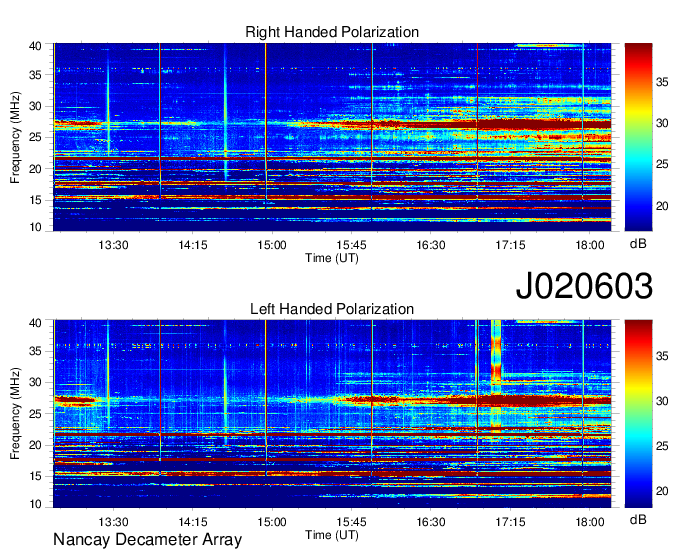Click the 16:30 tick on Right Handed time axis
This screenshot has width=680, height=552.
point(431,245)
